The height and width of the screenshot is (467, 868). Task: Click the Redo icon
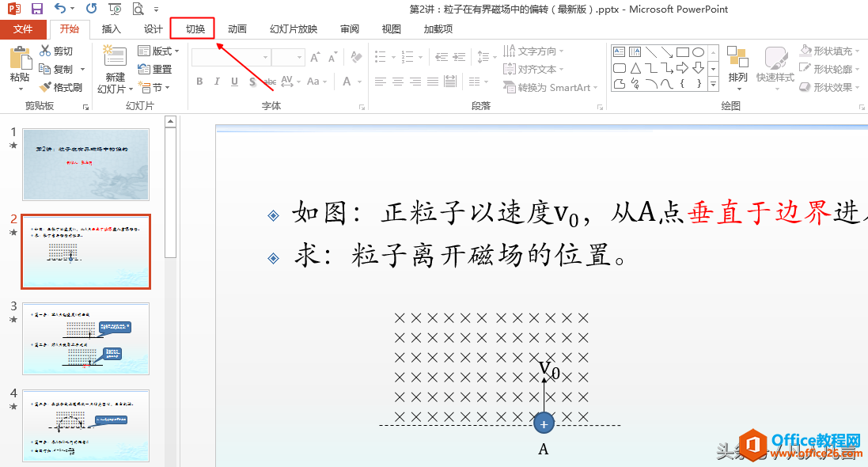(x=91, y=9)
